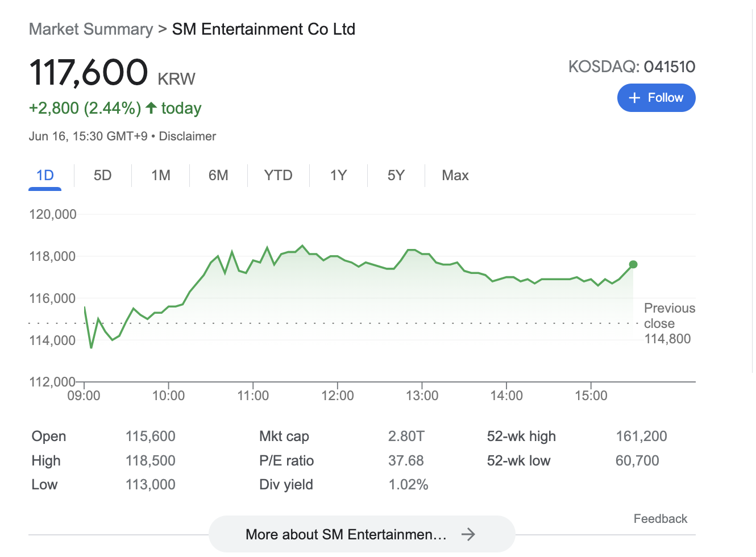Send Feedback via the Feedback link
The image size is (756, 557).
pyautogui.click(x=661, y=518)
